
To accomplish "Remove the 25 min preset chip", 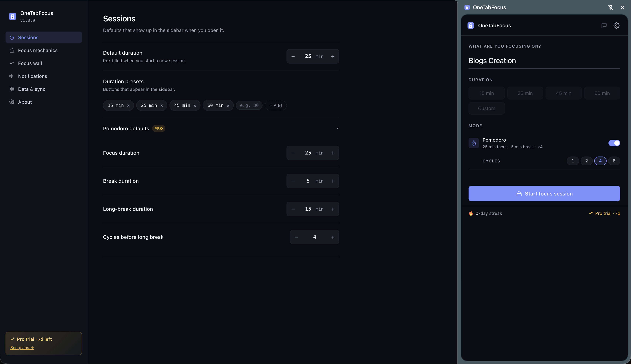I will (x=162, y=106).
